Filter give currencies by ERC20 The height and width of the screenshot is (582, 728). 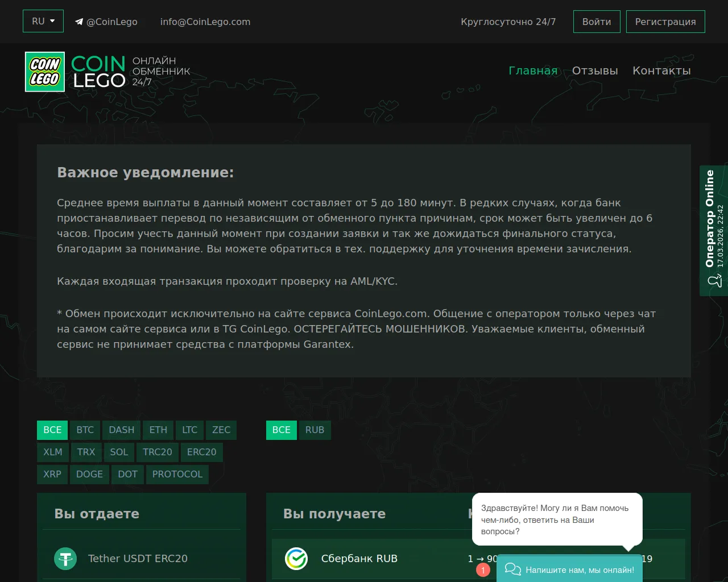click(x=202, y=452)
